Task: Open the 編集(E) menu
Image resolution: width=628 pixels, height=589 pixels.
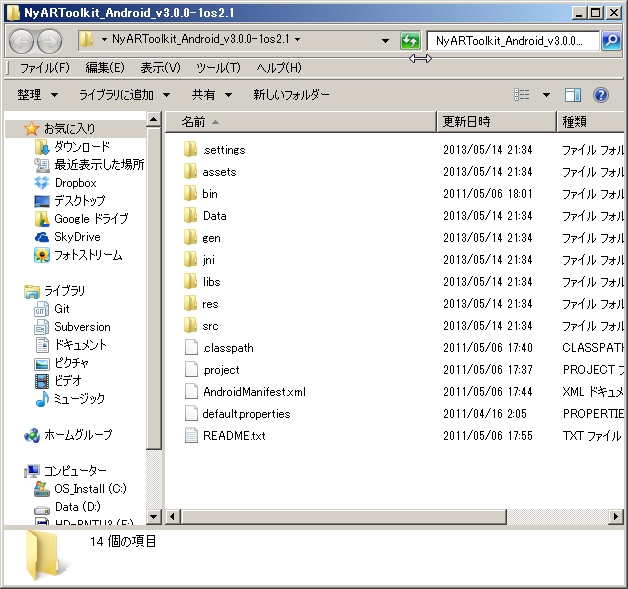Action: tap(105, 68)
